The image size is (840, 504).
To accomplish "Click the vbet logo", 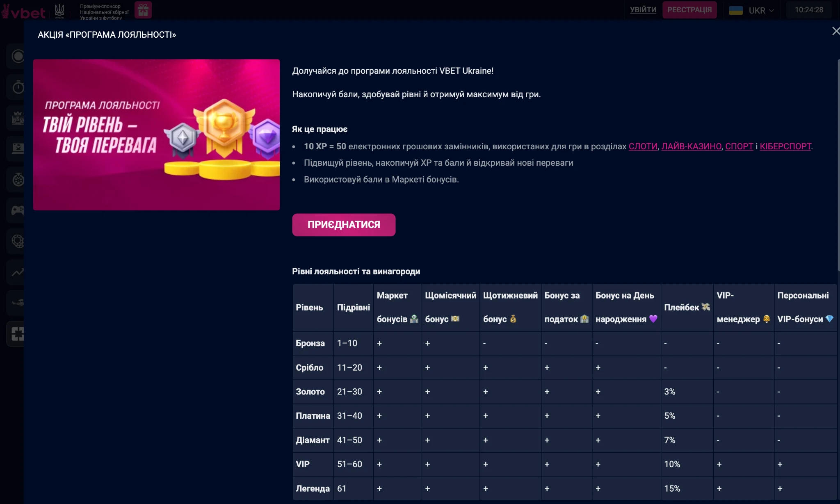I will pos(23,12).
